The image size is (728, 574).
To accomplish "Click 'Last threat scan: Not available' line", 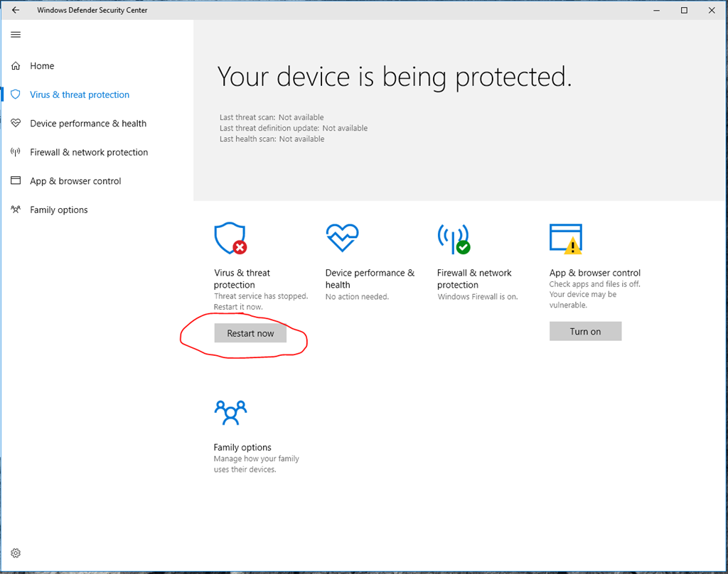I will coord(272,117).
